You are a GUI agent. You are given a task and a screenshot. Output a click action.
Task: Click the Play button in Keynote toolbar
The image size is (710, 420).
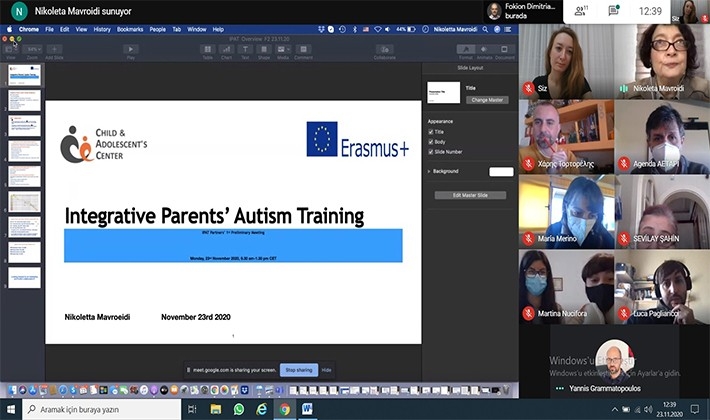[131, 49]
